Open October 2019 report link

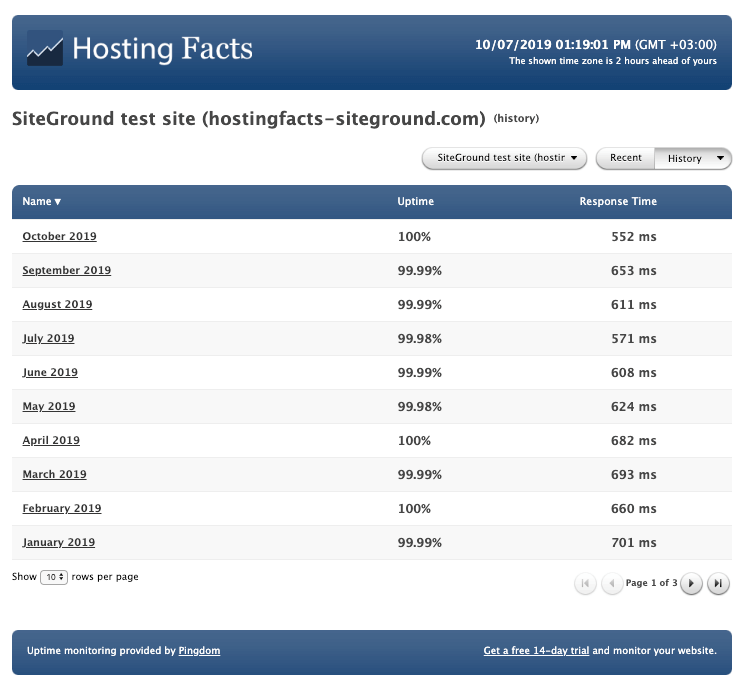tap(59, 237)
